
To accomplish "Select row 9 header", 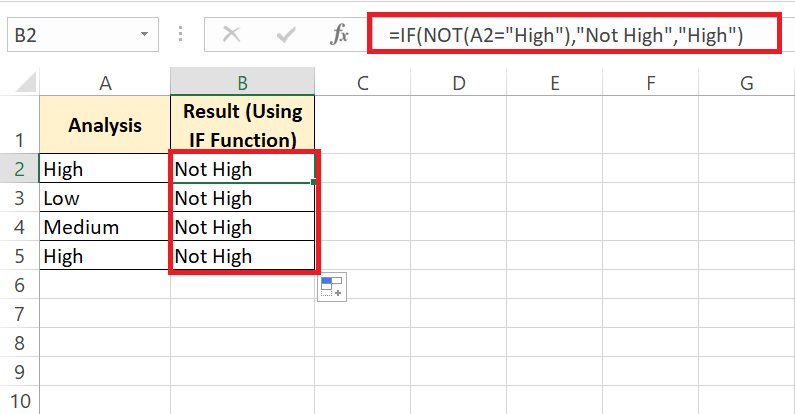I will (19, 371).
